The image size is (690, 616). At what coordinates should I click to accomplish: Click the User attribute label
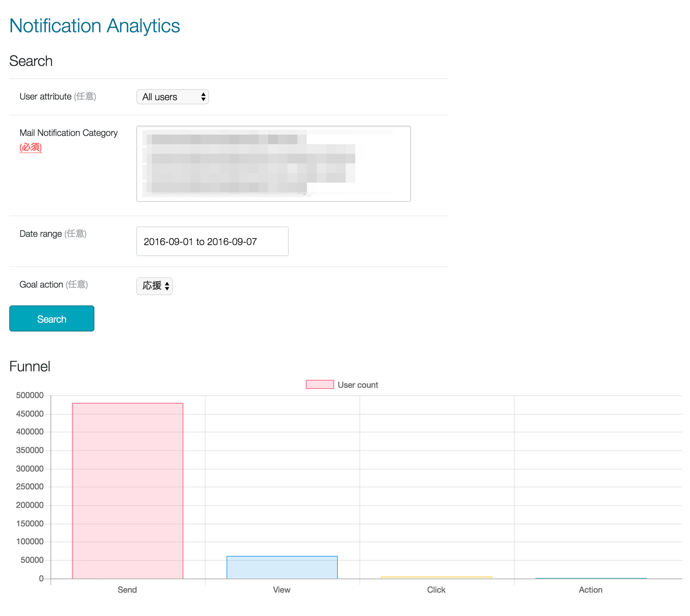point(46,96)
